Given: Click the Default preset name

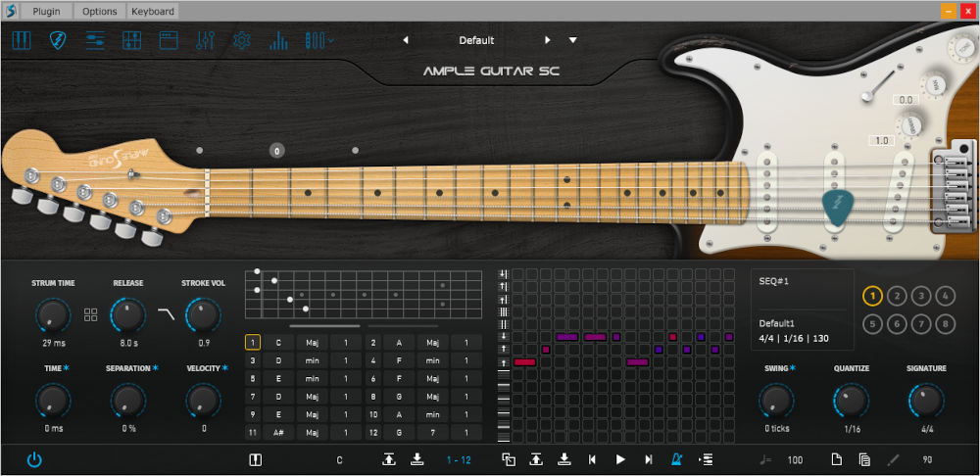Looking at the screenshot, I should click(476, 40).
